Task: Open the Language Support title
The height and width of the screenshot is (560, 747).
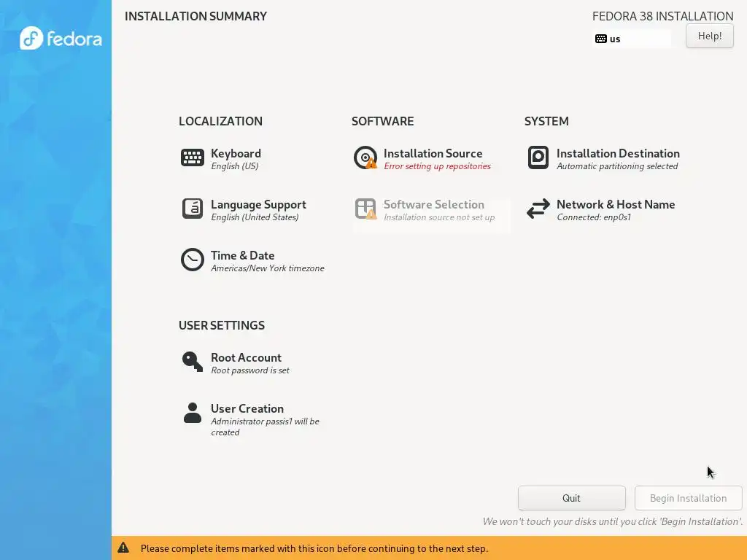Action: pyautogui.click(x=259, y=204)
